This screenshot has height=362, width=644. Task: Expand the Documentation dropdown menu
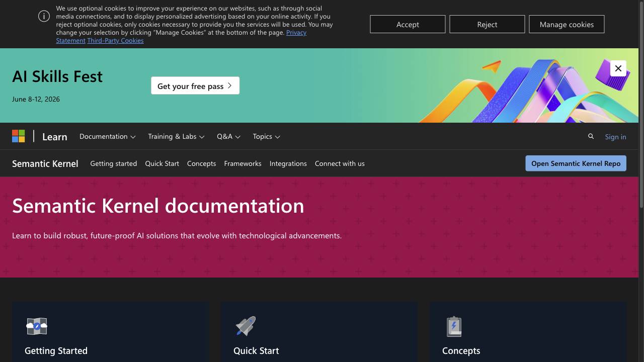108,136
